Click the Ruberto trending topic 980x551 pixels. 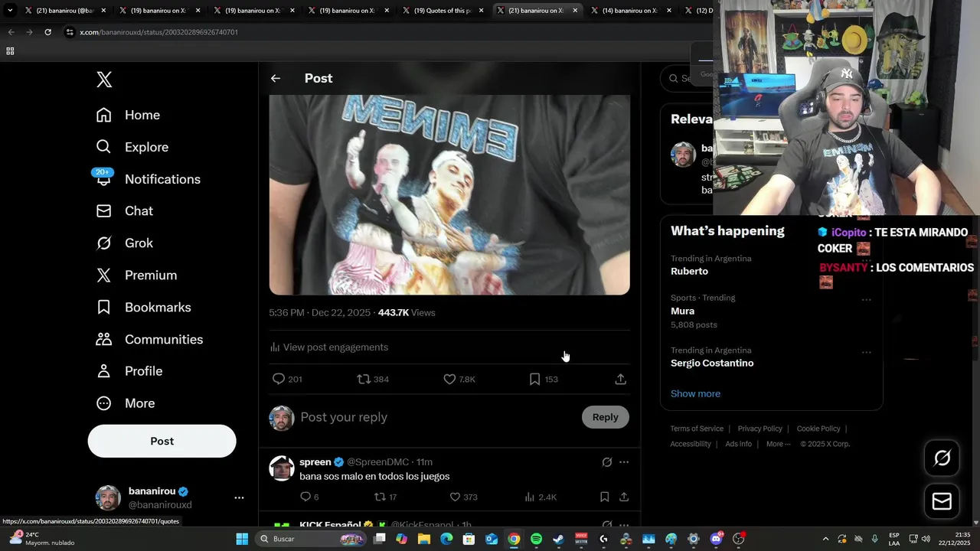click(x=689, y=272)
